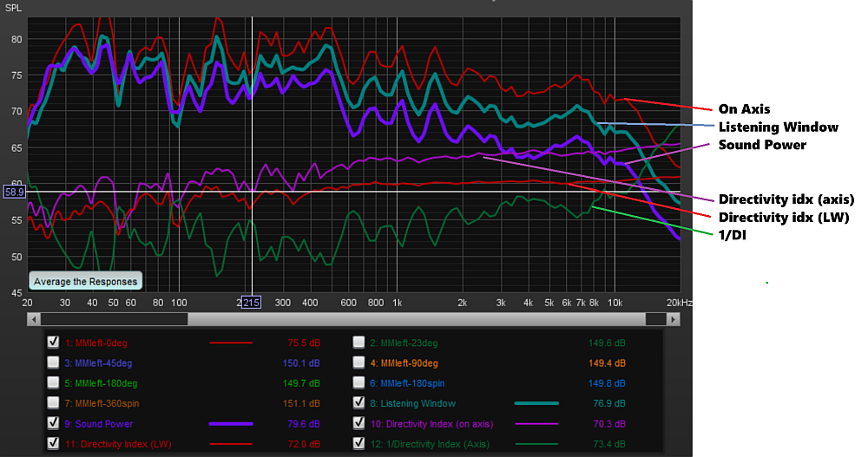This screenshot has width=868, height=457.
Task: Hide the 9: Sound Power trace
Action: coord(54,424)
